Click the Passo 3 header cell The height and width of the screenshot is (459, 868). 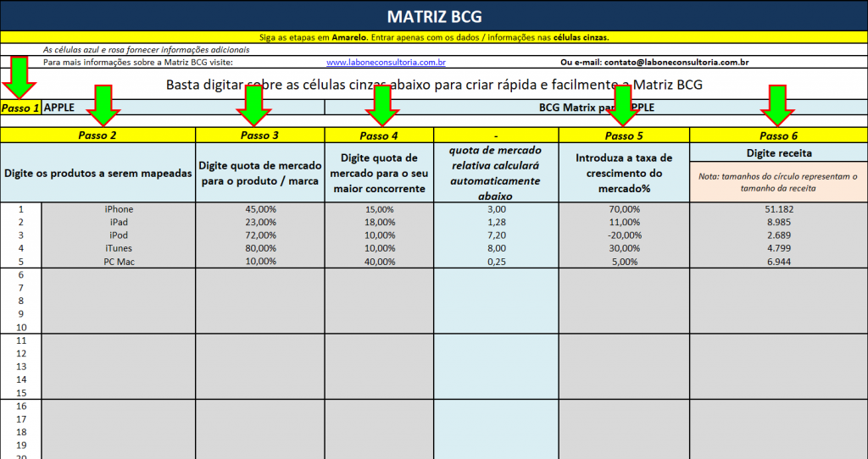coord(260,135)
